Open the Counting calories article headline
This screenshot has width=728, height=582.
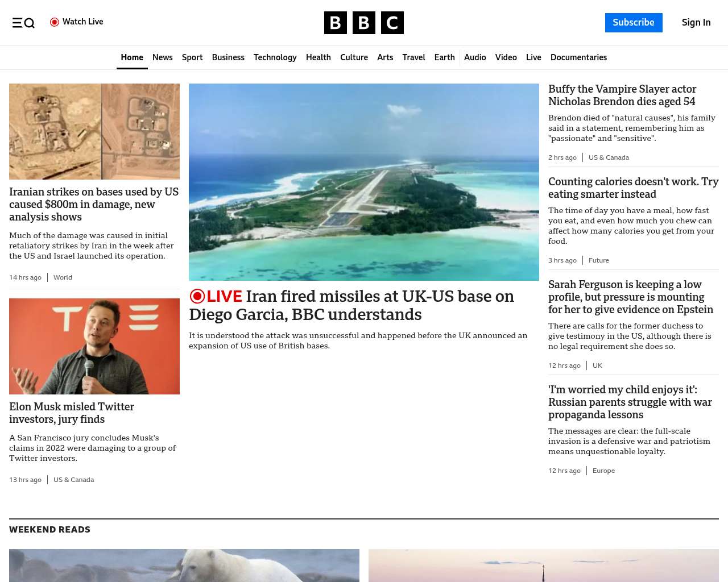coord(634,188)
